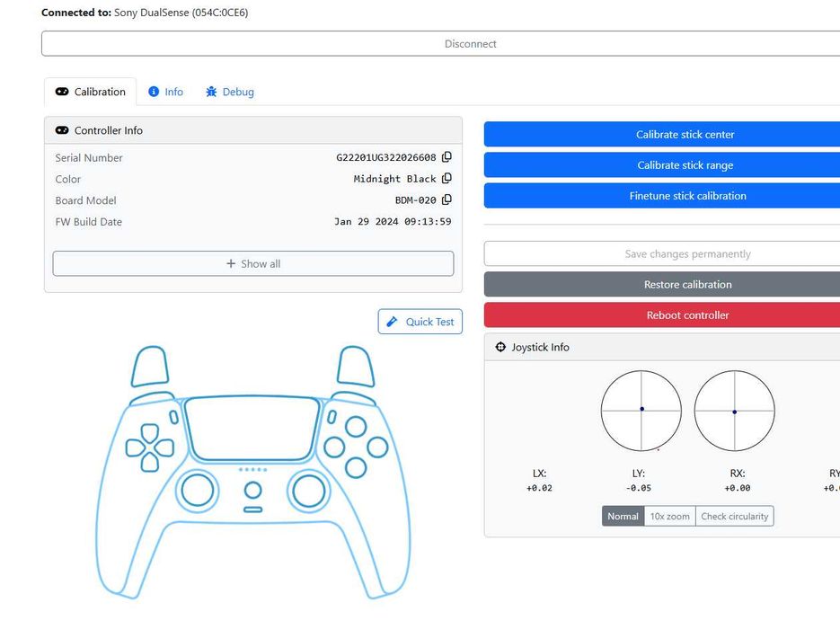Click the gamepad icon on Calibration tab
The height and width of the screenshot is (629, 840).
62,92
